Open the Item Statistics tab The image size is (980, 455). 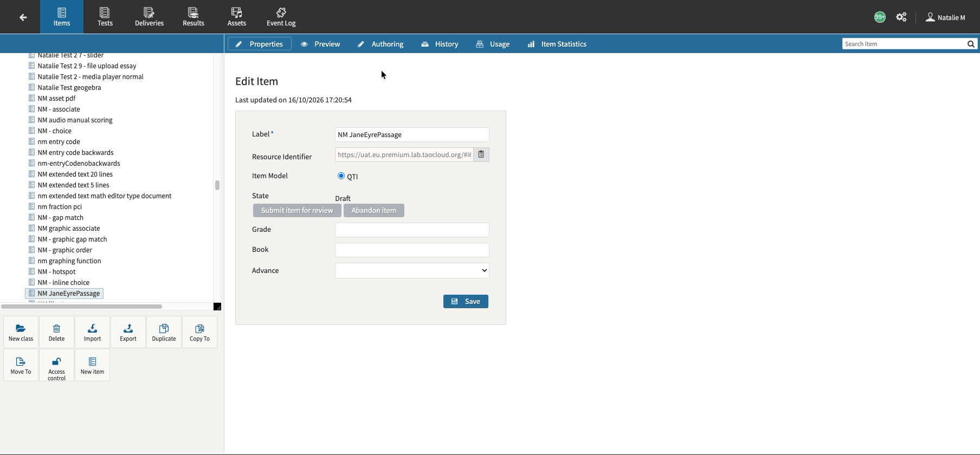tap(557, 44)
